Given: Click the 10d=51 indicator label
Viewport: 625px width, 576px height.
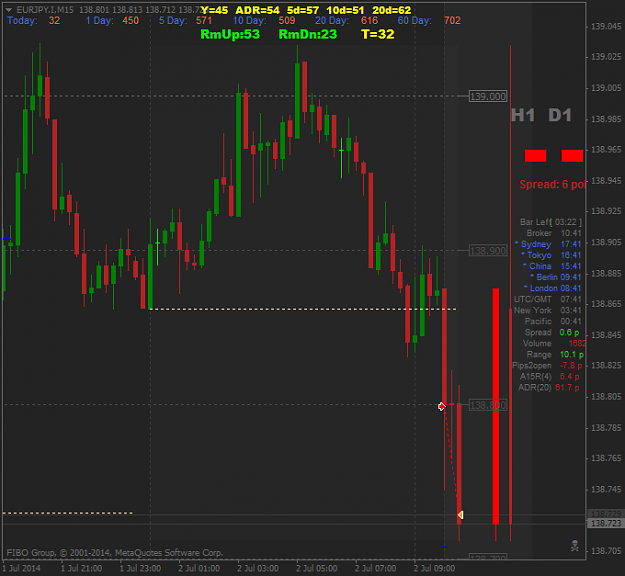Looking at the screenshot, I should click(345, 10).
